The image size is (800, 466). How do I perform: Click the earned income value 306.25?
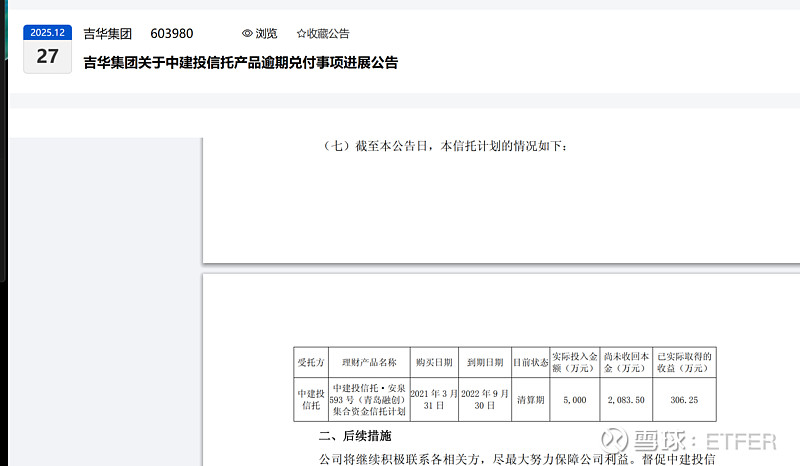coord(684,400)
